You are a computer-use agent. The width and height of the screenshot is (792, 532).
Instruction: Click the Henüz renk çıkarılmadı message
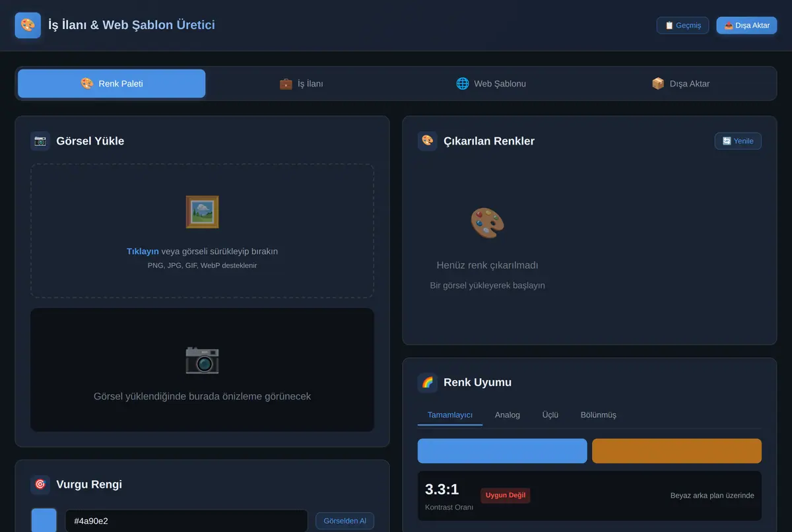tap(487, 265)
